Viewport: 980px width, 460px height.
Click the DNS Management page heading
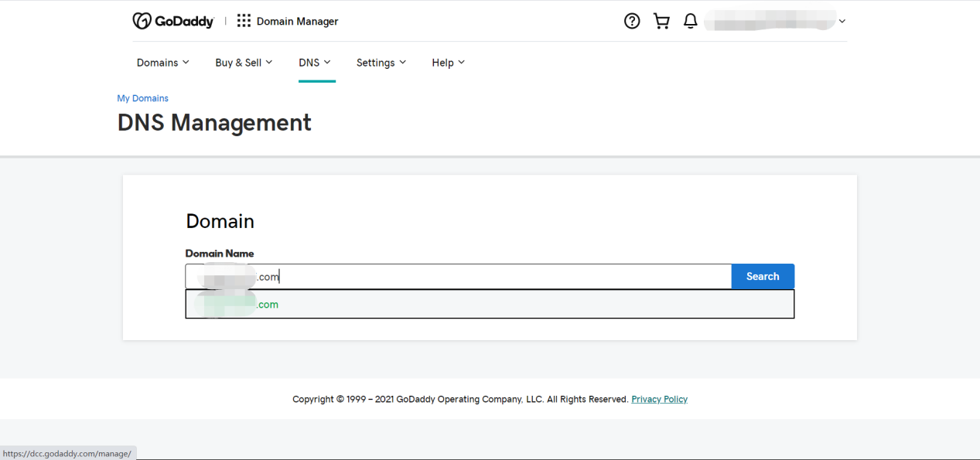click(214, 123)
